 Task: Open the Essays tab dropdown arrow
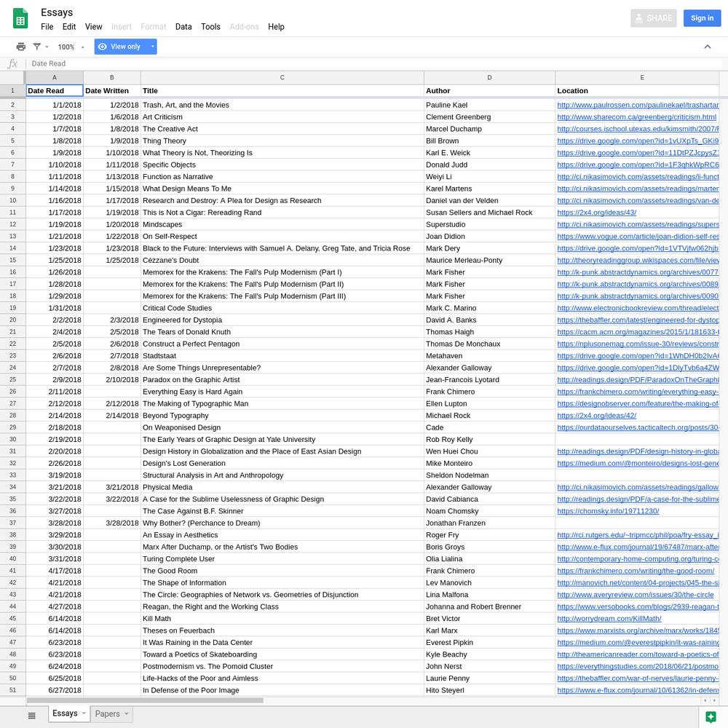84,713
